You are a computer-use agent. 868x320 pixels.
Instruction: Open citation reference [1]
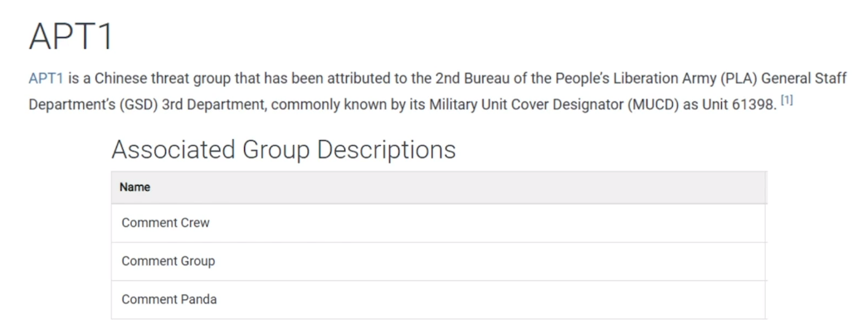pyautogui.click(x=787, y=100)
